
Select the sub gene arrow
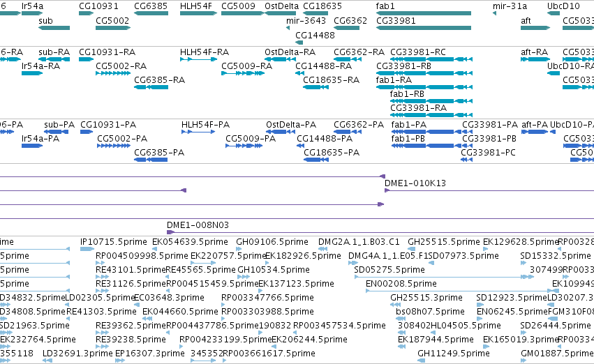pos(54,28)
